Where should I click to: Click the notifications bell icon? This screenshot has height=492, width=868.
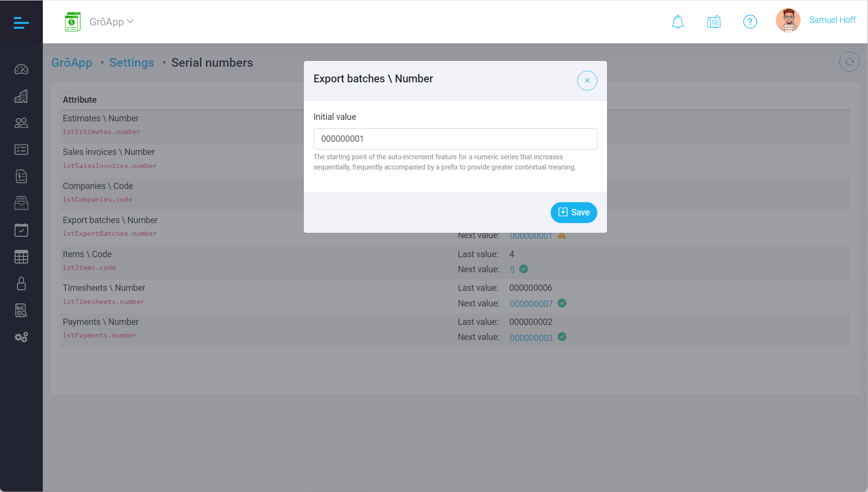(678, 21)
